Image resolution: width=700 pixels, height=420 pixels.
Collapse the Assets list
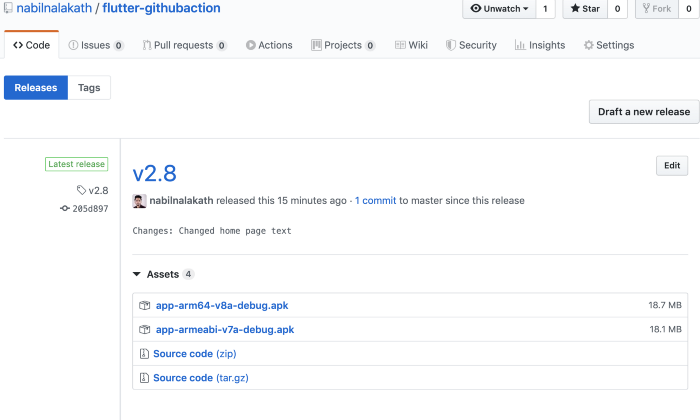point(137,274)
